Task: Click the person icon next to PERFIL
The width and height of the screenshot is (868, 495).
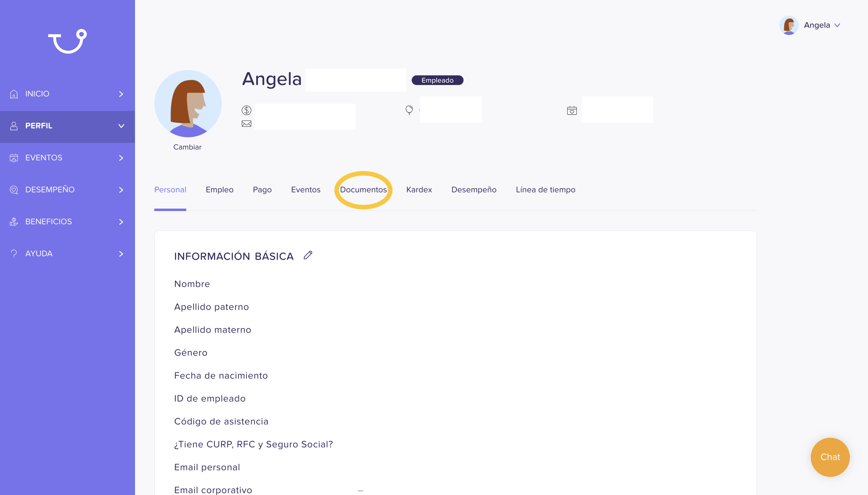Action: (14, 126)
